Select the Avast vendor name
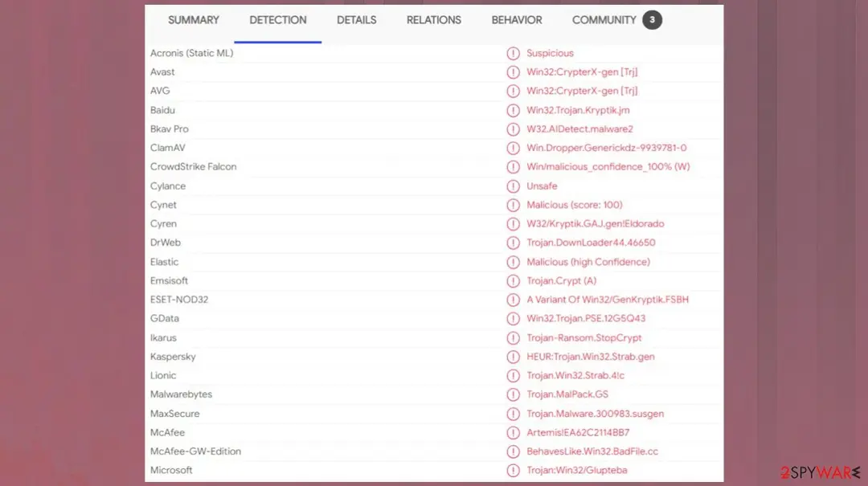 pos(162,72)
